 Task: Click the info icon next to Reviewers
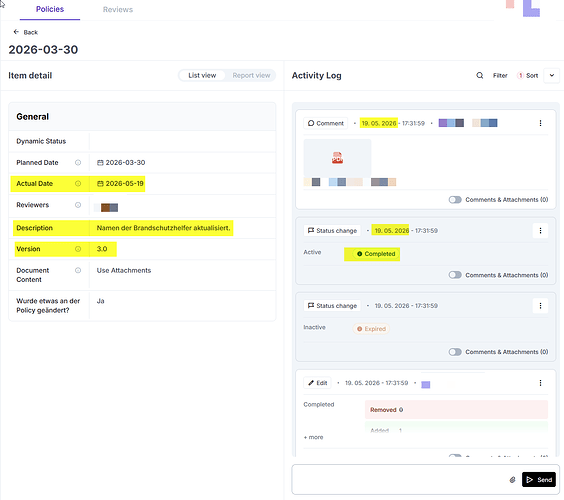click(78, 205)
